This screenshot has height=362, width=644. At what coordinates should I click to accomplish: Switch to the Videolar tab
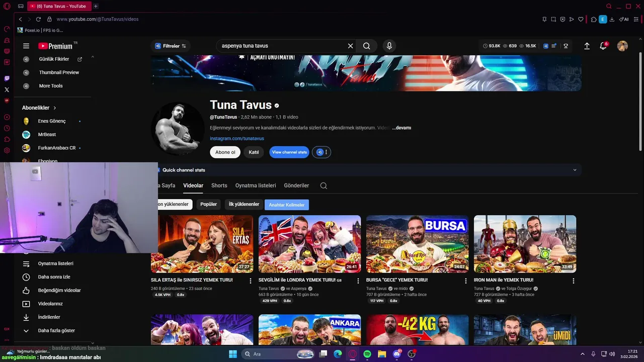pos(193,186)
